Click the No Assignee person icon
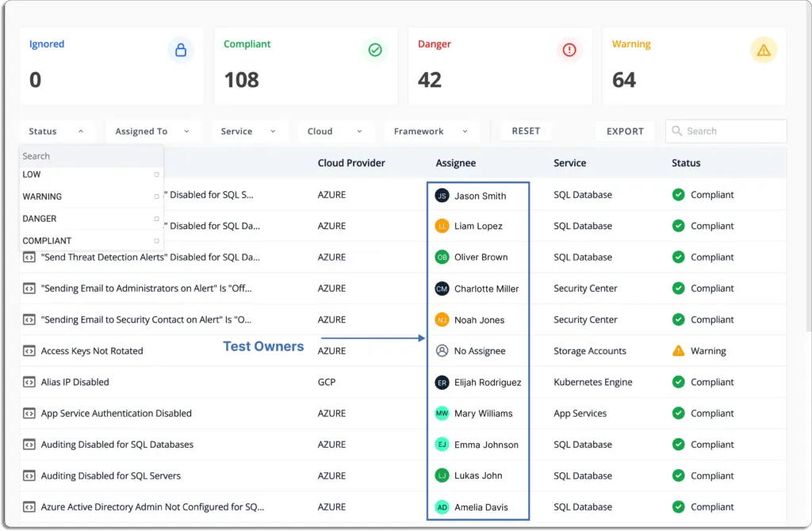Screen dimensions: 812x531 pos(442,350)
